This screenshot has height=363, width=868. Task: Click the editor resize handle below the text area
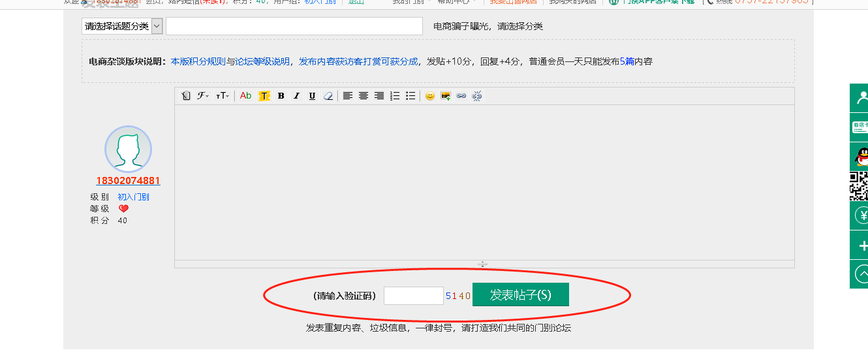482,264
